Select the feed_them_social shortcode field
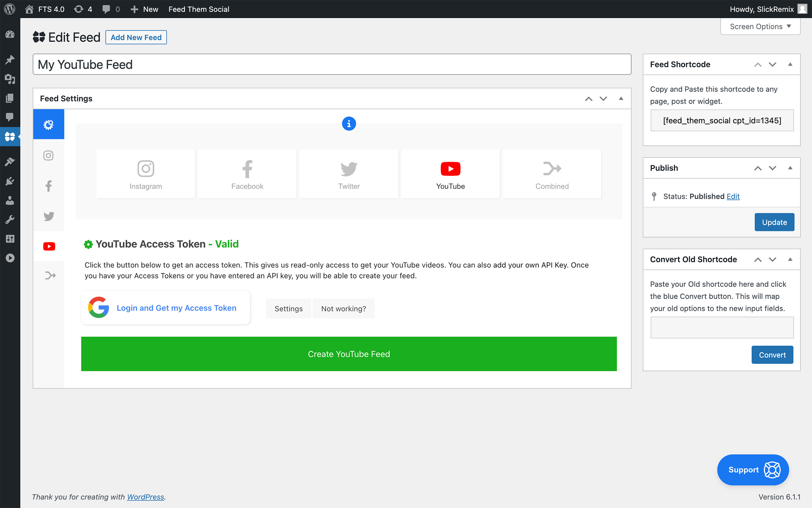The height and width of the screenshot is (508, 812). tap(722, 120)
